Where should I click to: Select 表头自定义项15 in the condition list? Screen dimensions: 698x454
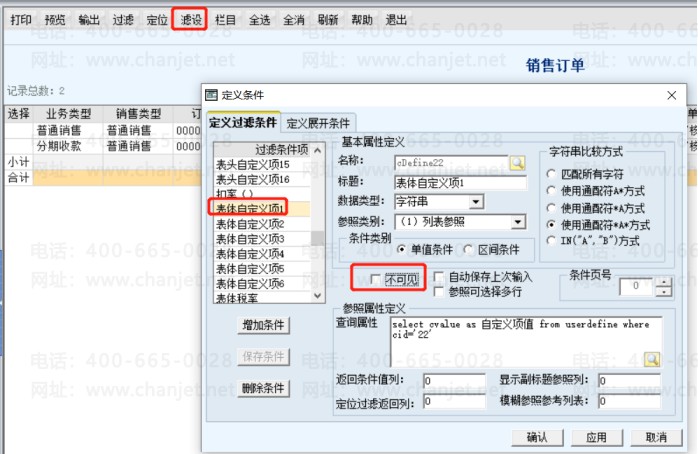[262, 165]
